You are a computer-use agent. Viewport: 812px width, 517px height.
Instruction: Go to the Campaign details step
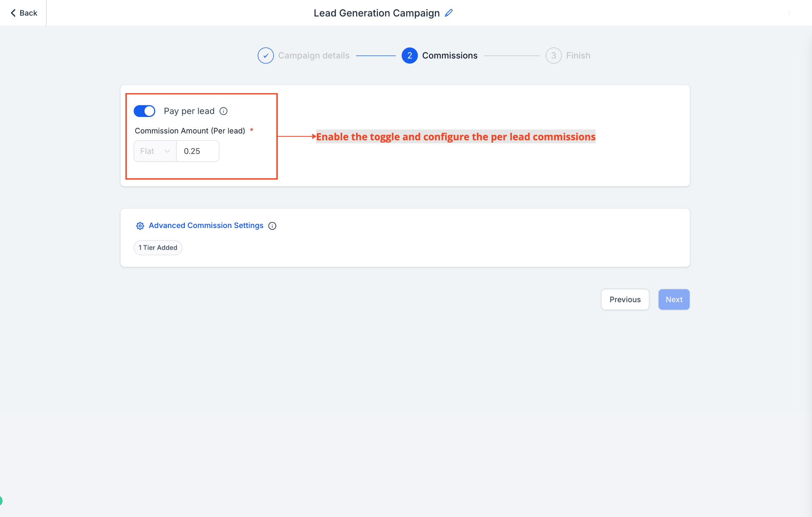[x=314, y=56]
